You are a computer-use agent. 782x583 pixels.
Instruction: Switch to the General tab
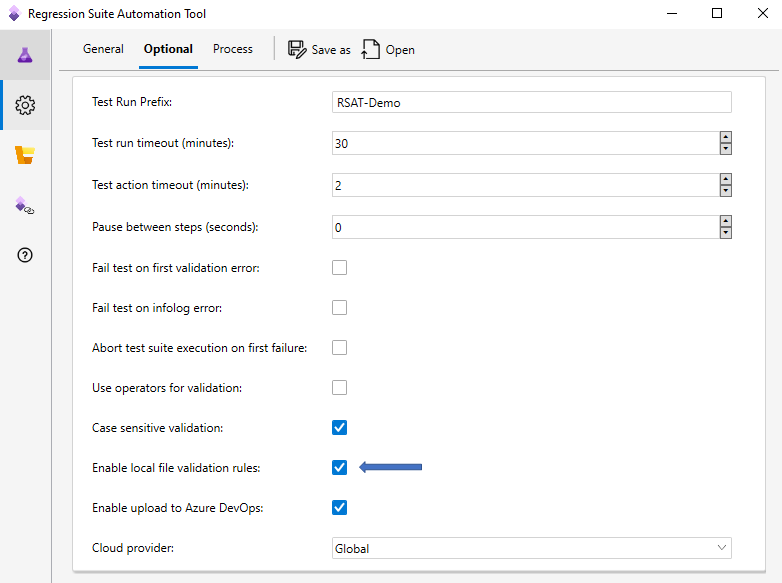[103, 49]
